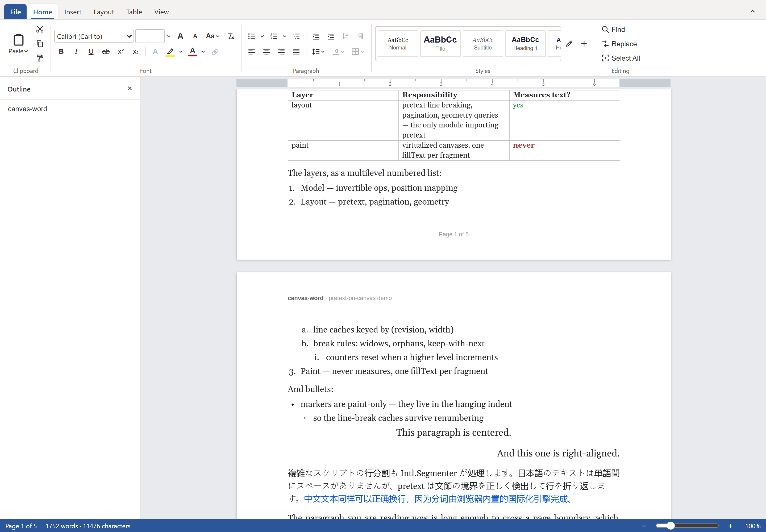
Task: Apply the Subtitle style
Action: pyautogui.click(x=483, y=44)
